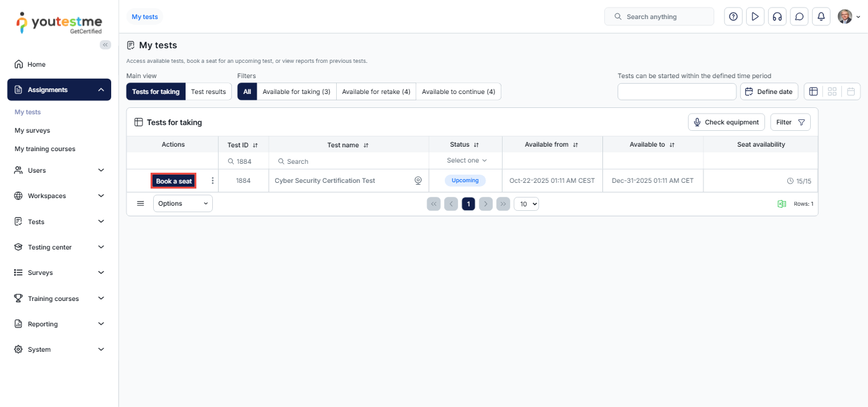Screen dimensions: 868x407
Task: Select the Available for taking (3) filter
Action: point(296,91)
